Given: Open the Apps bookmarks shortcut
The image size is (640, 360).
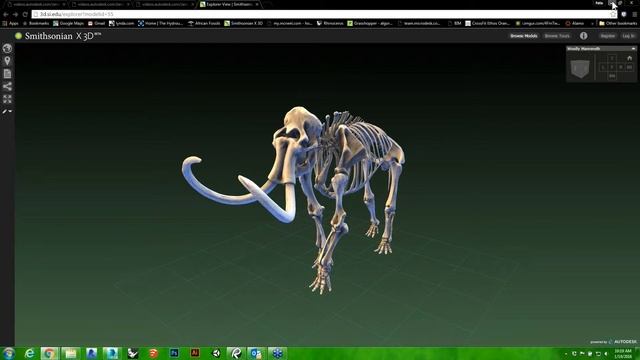Looking at the screenshot, I should 11,23.
